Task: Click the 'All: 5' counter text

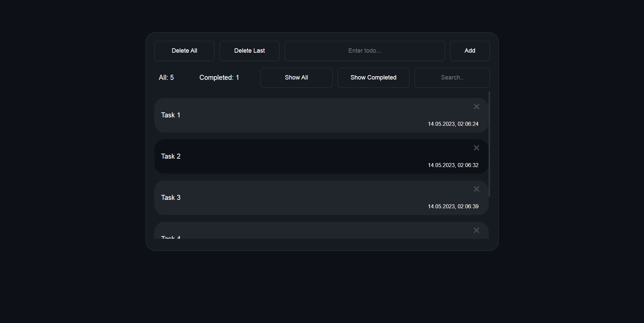Action: click(166, 78)
